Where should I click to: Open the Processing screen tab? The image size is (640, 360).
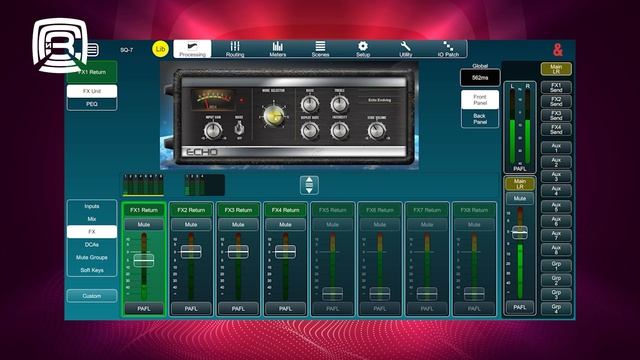(192, 49)
